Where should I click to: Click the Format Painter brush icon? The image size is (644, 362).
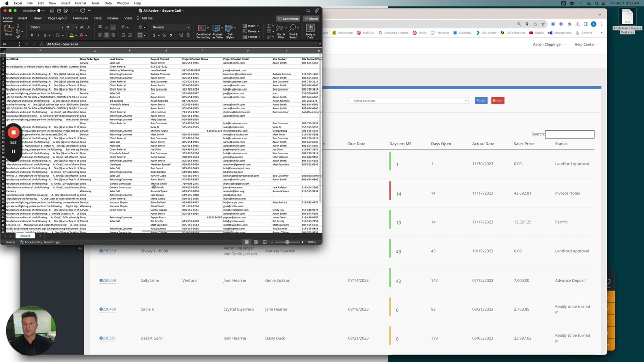tap(18, 36)
